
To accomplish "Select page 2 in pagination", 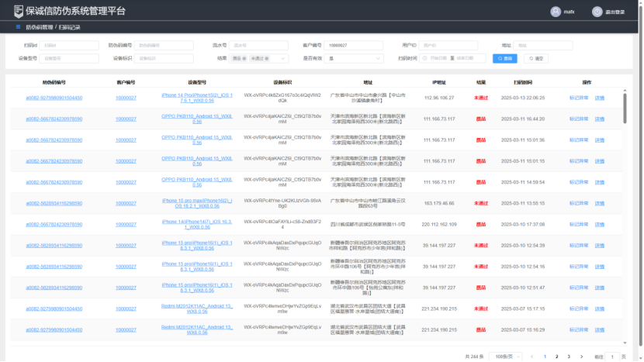I will point(557,356).
